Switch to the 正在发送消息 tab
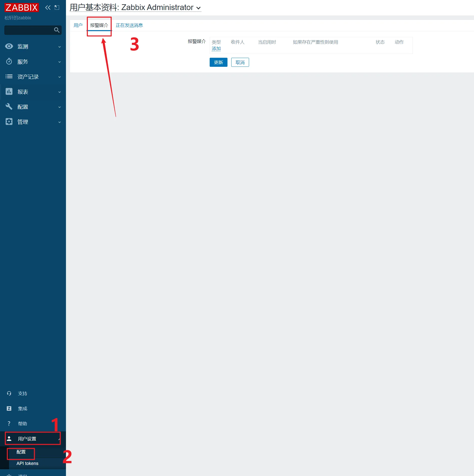The width and height of the screenshot is (474, 476). (x=129, y=25)
